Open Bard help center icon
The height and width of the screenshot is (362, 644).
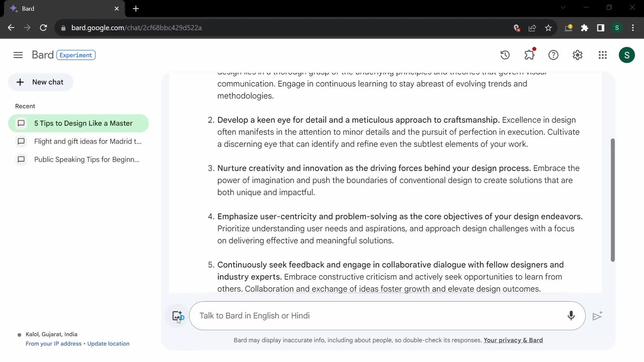[x=554, y=55]
